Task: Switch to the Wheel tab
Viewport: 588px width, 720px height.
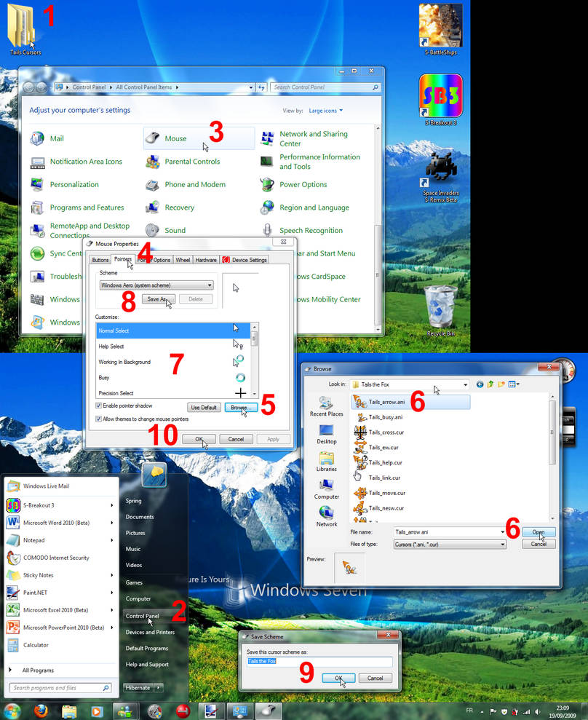Action: tap(183, 260)
